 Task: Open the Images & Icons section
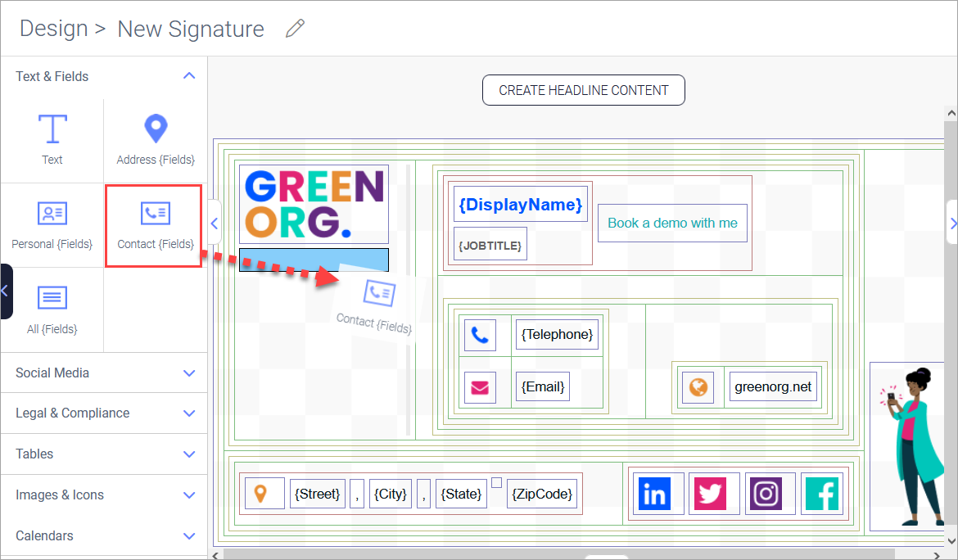pyautogui.click(x=189, y=495)
